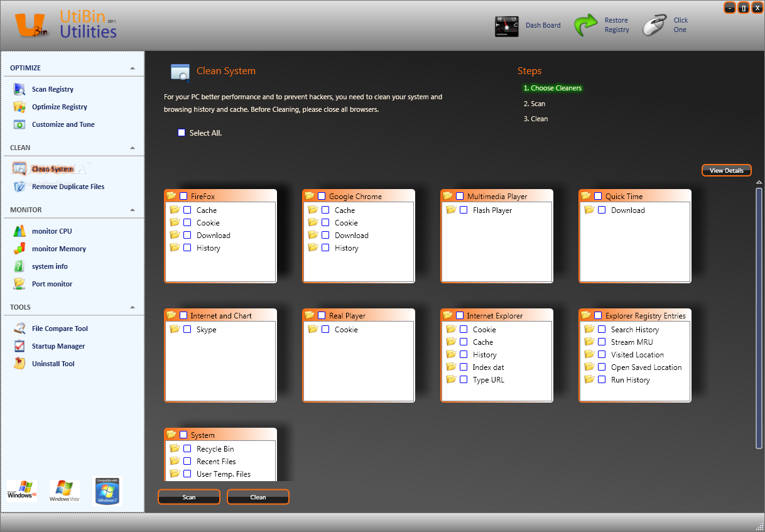Click the Remove Duplicate Files icon

(x=19, y=187)
